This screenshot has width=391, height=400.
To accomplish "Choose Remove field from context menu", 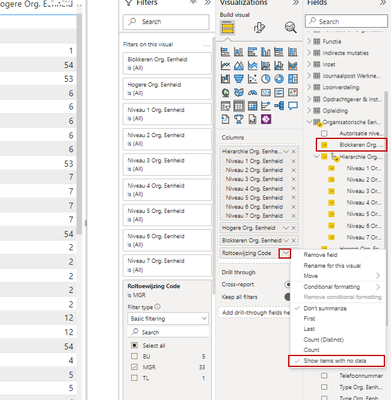I will (x=320, y=255).
